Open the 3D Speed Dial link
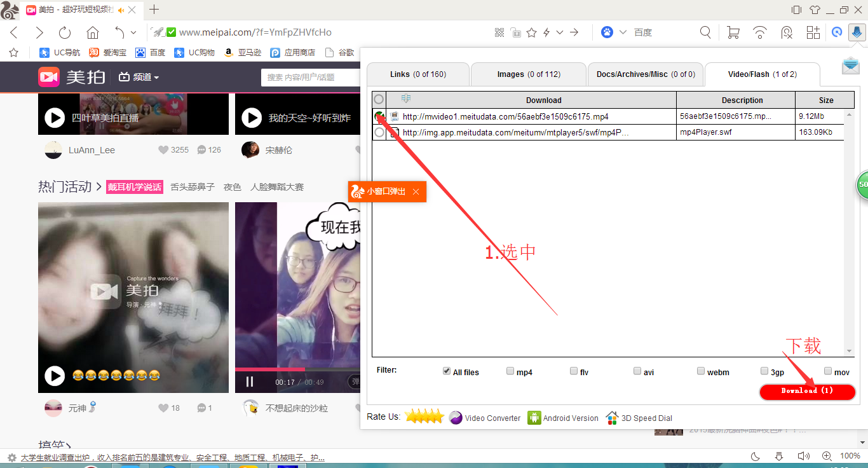The image size is (868, 468). tap(639, 418)
